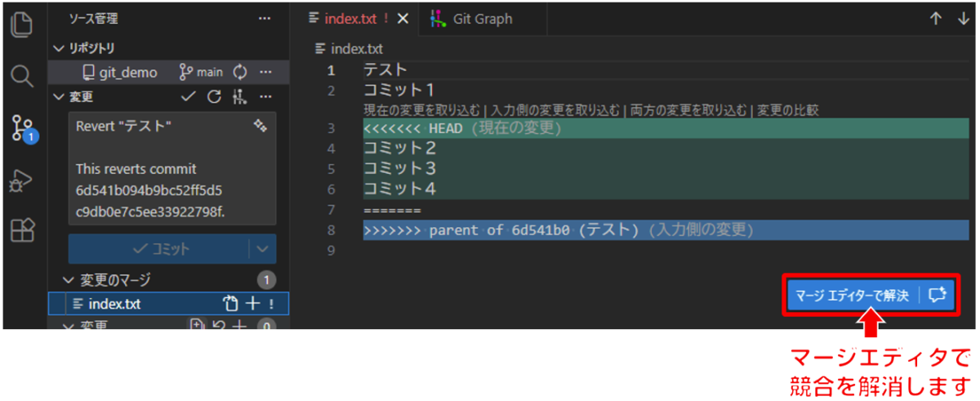Click the open file icon on index.txt row

[231, 304]
